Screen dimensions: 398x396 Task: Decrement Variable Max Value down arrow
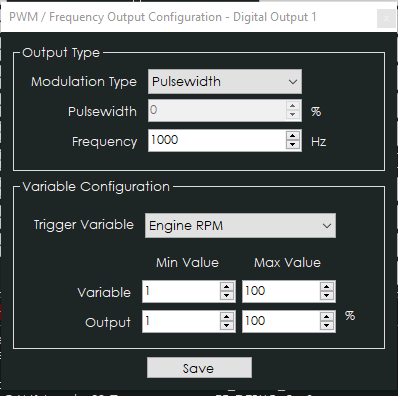[327, 296]
